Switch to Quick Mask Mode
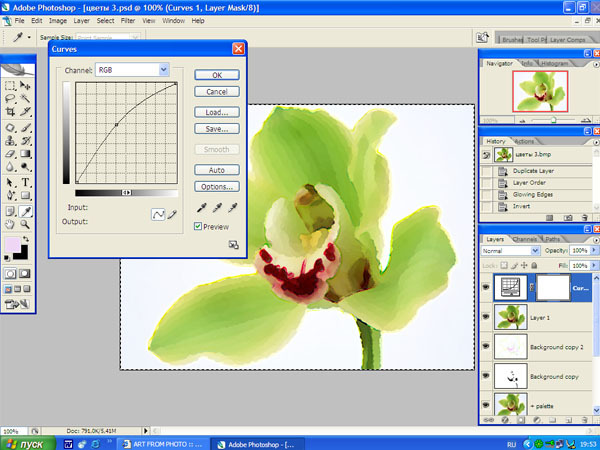The width and height of the screenshot is (600, 450). [x=25, y=274]
